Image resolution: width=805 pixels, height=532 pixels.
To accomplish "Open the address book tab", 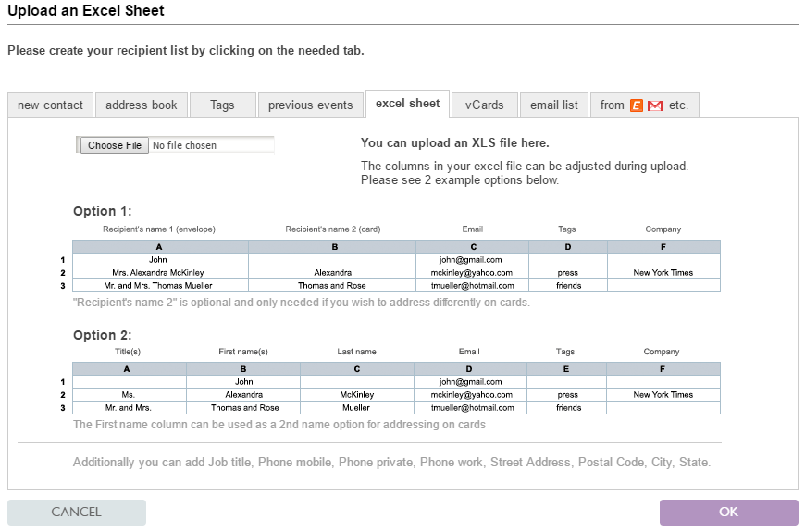I will tap(141, 105).
